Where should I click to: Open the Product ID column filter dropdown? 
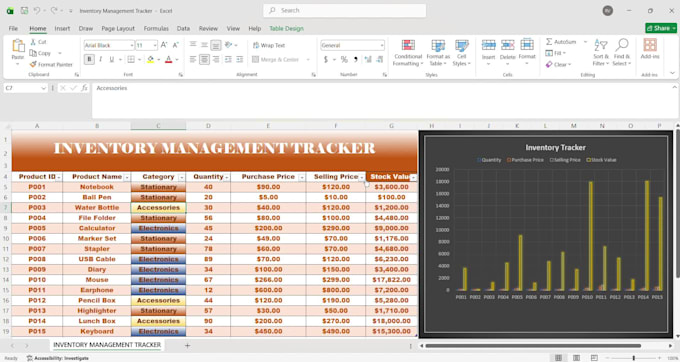coord(59,177)
